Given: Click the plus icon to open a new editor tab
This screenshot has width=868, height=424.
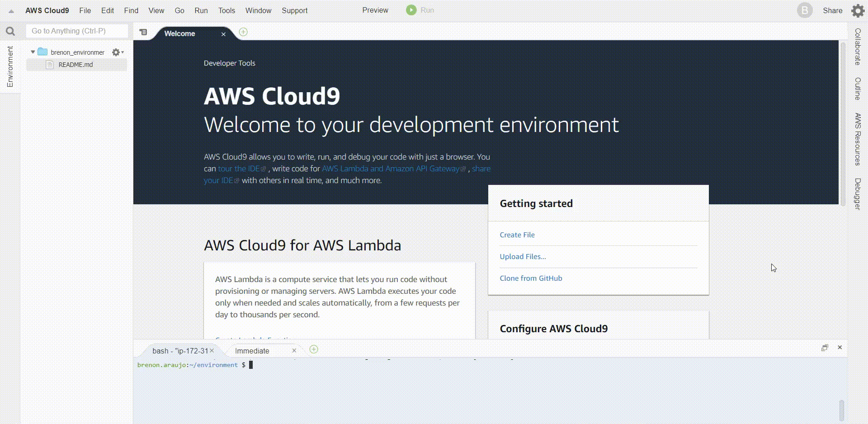Looking at the screenshot, I should click(243, 32).
